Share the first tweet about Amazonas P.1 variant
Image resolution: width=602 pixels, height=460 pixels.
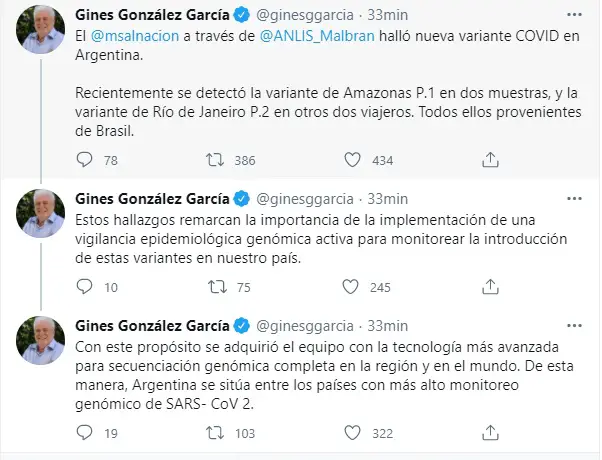click(489, 160)
